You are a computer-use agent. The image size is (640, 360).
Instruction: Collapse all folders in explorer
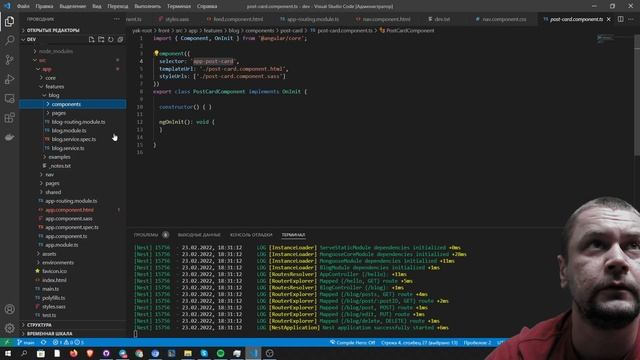120,40
